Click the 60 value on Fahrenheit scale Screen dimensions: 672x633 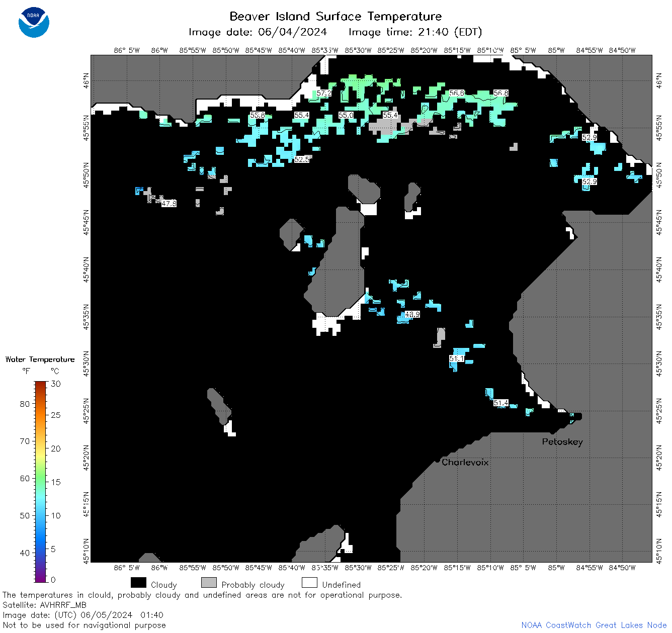click(x=25, y=478)
